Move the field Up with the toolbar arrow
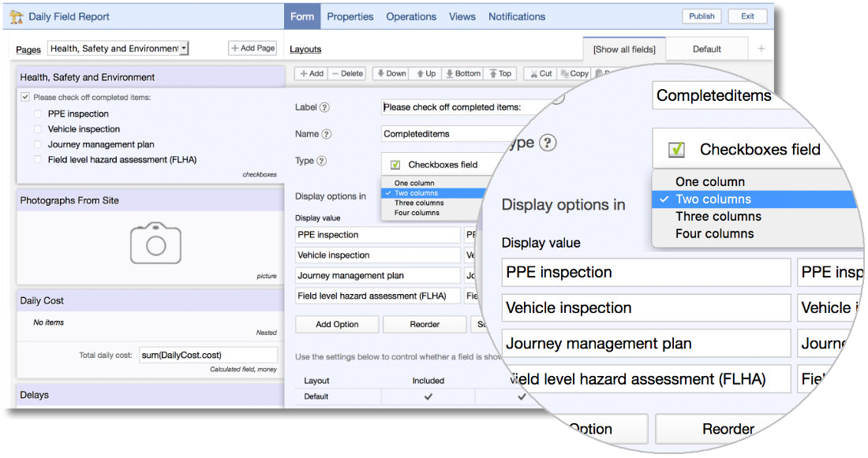868x458 pixels. pos(425,73)
